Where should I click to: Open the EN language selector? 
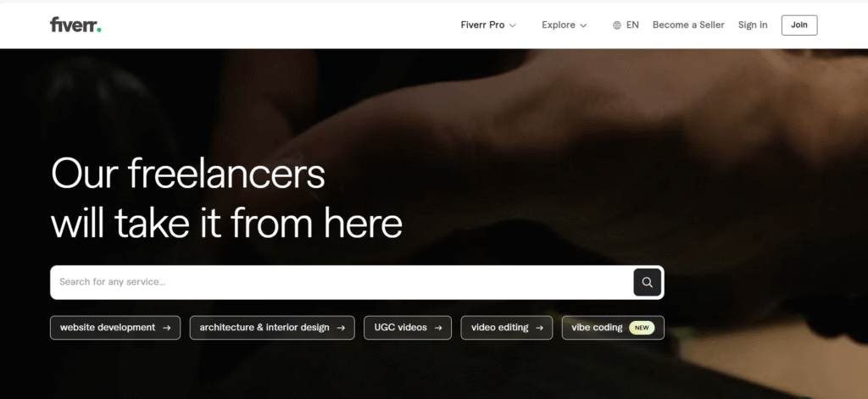coord(626,25)
